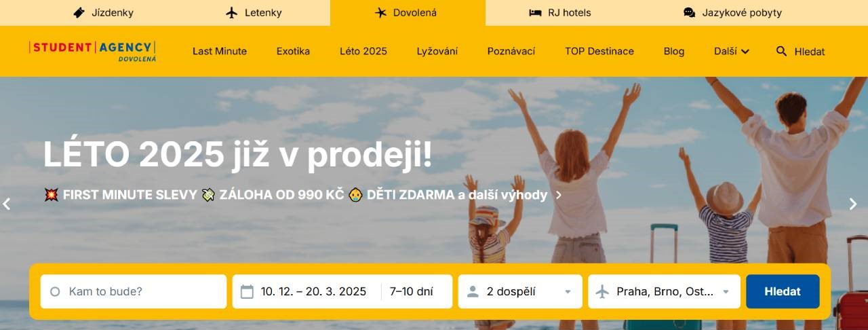This screenshot has width=868, height=330.
Task: Open the Jízdenky ticket icon tab
Action: pyautogui.click(x=79, y=13)
